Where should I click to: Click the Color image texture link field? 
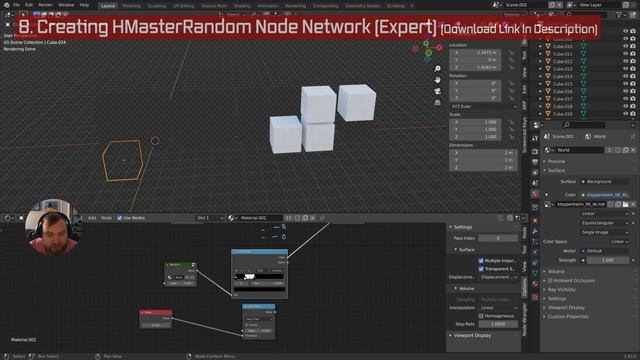pyautogui.click(x=605, y=195)
